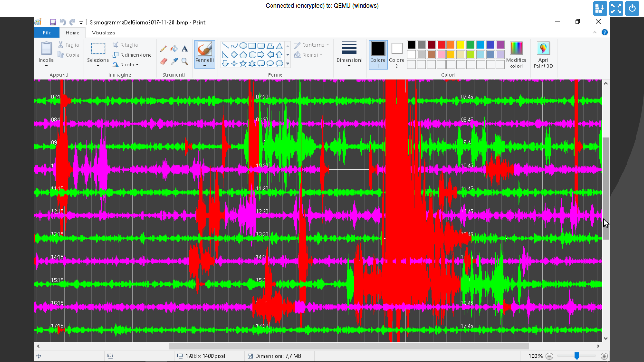
Task: Expand the shapes gallery more arrow
Action: click(x=288, y=64)
